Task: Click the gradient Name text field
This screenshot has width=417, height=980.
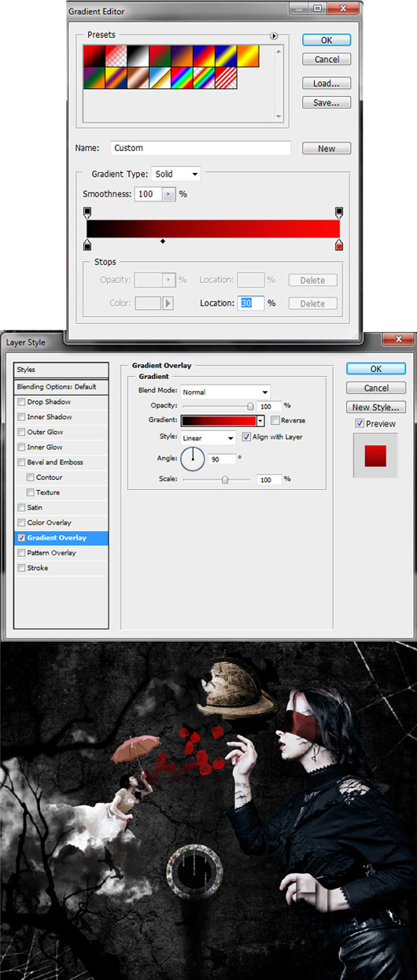Action: [200, 148]
